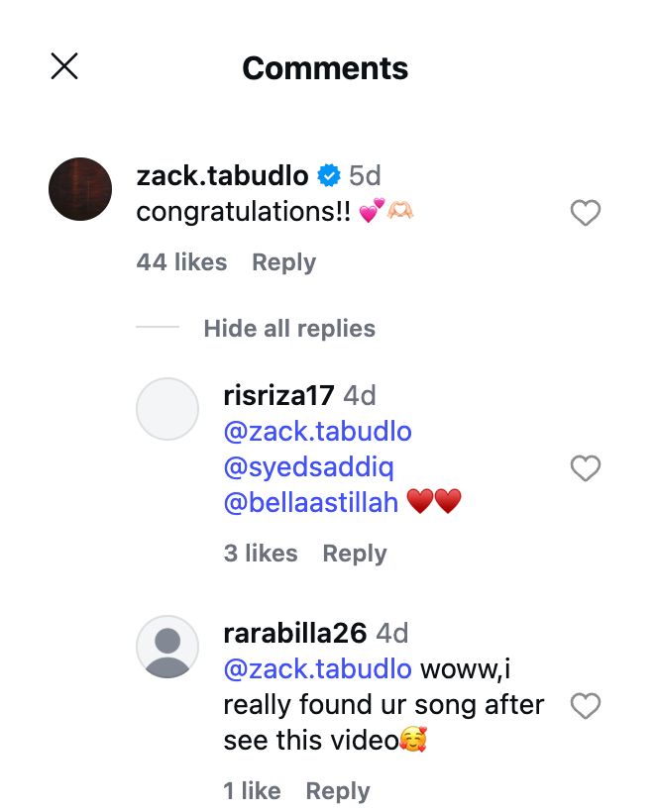Open risriza17's blank avatar
Screen dimensions: 656x812
[x=167, y=409]
